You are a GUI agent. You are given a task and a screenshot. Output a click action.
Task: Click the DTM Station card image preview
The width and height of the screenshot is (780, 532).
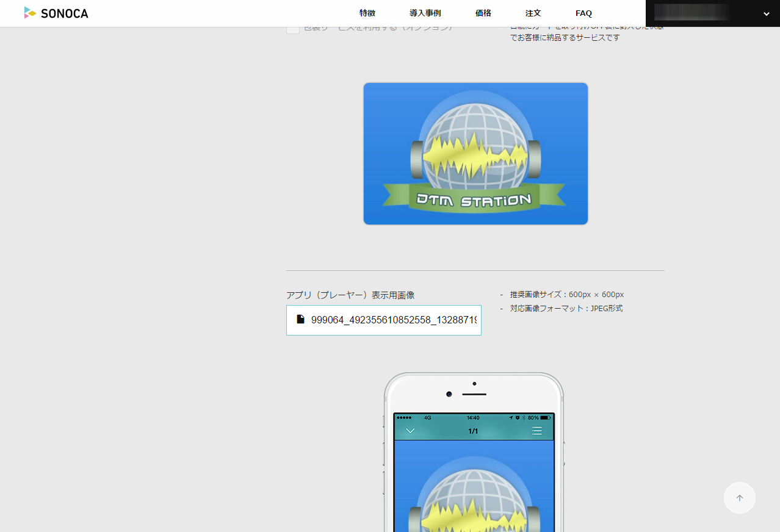click(475, 154)
